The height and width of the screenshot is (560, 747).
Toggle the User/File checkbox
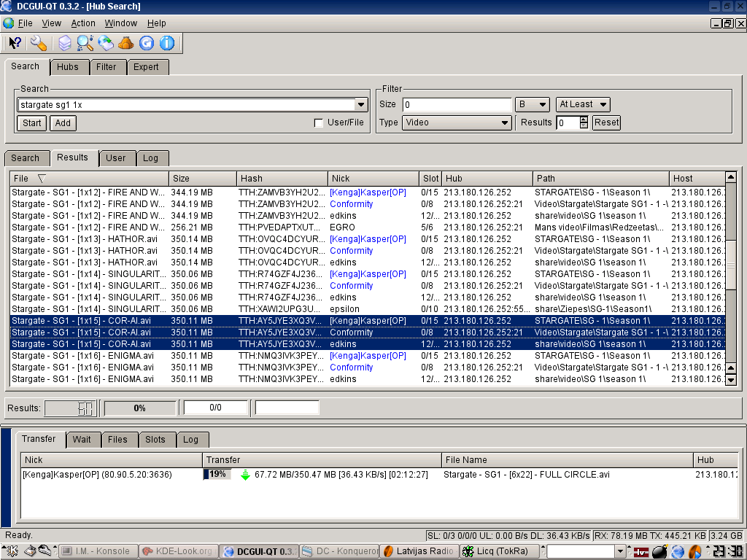318,122
